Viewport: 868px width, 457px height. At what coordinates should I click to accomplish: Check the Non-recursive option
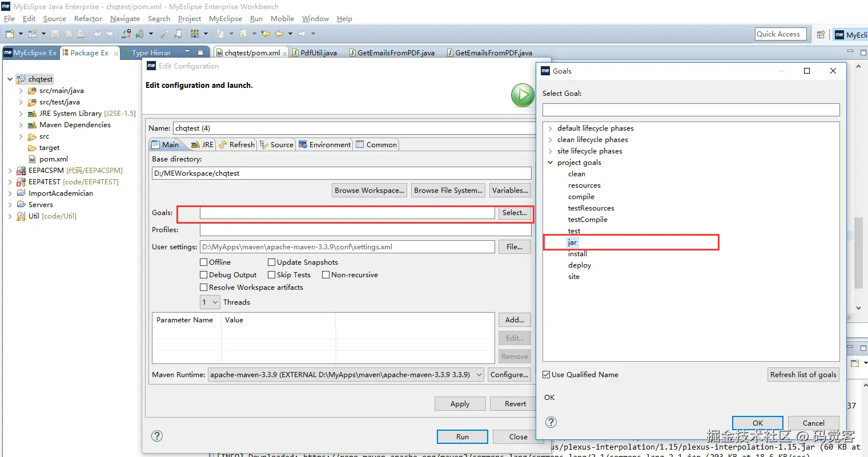pos(326,275)
